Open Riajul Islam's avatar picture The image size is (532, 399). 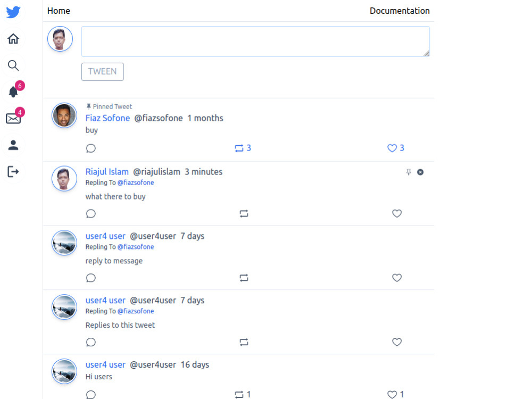point(64,178)
